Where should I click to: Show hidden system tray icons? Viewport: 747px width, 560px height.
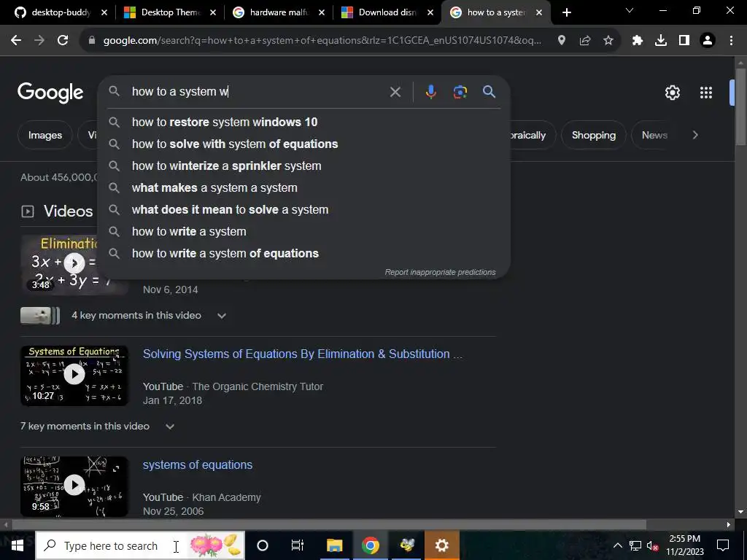[617, 545]
